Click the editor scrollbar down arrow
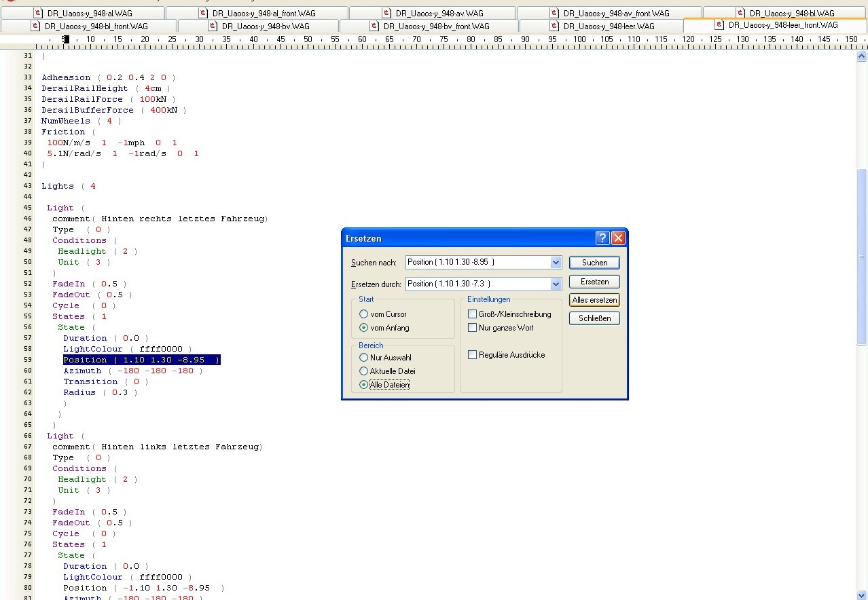The width and height of the screenshot is (868, 600). pyautogui.click(x=861, y=595)
